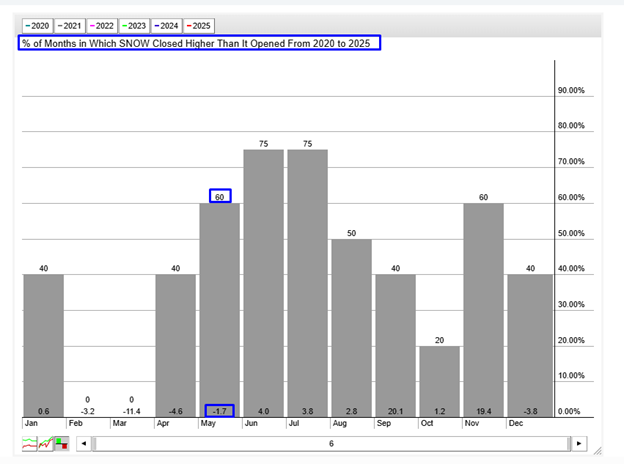Select the stacked line chart view icon
The image size is (624, 464).
(x=29, y=443)
